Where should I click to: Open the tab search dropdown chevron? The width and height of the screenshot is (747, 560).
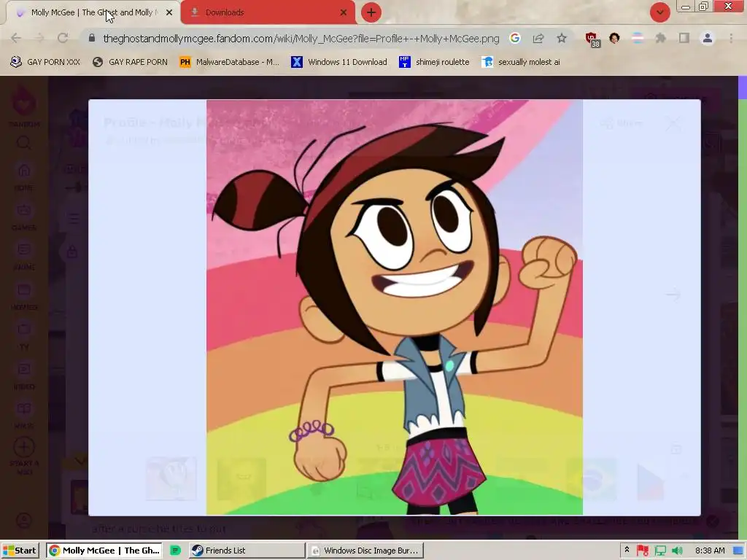[x=660, y=12]
